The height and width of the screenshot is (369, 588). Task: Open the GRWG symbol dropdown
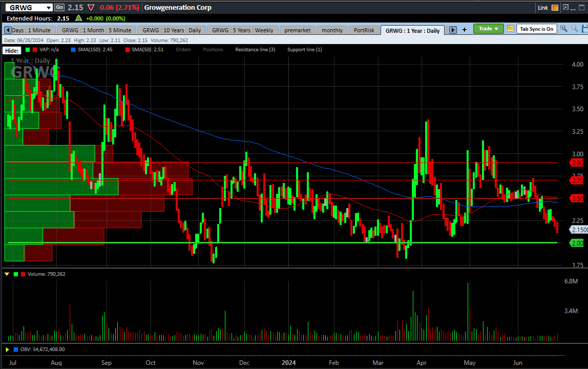click(x=48, y=7)
